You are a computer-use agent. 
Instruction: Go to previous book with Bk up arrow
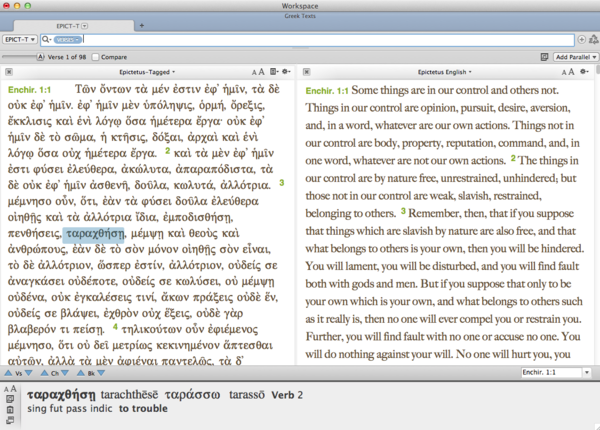click(x=81, y=373)
